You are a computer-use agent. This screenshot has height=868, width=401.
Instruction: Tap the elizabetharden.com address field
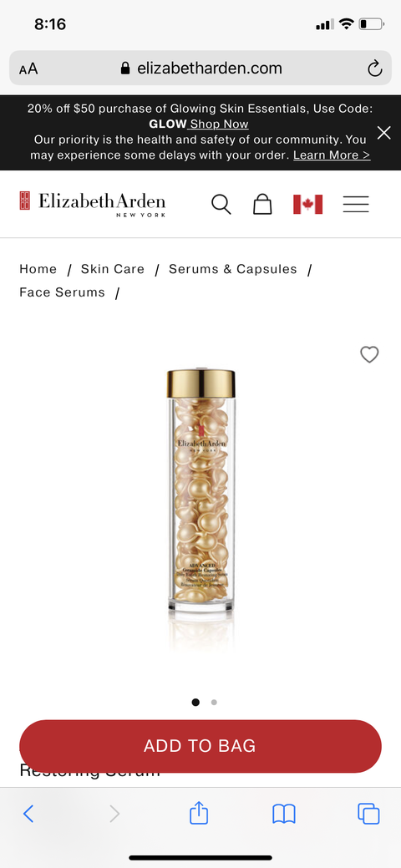(x=200, y=69)
